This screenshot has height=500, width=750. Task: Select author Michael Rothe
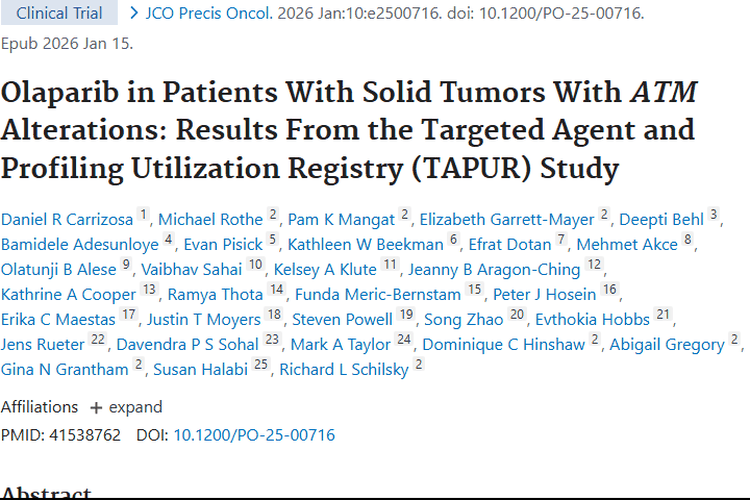[x=210, y=219]
